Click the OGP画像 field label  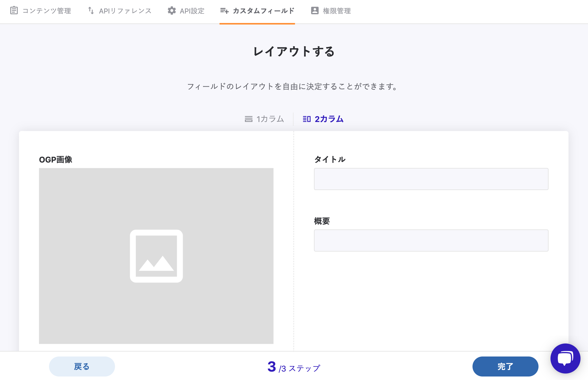coord(55,159)
